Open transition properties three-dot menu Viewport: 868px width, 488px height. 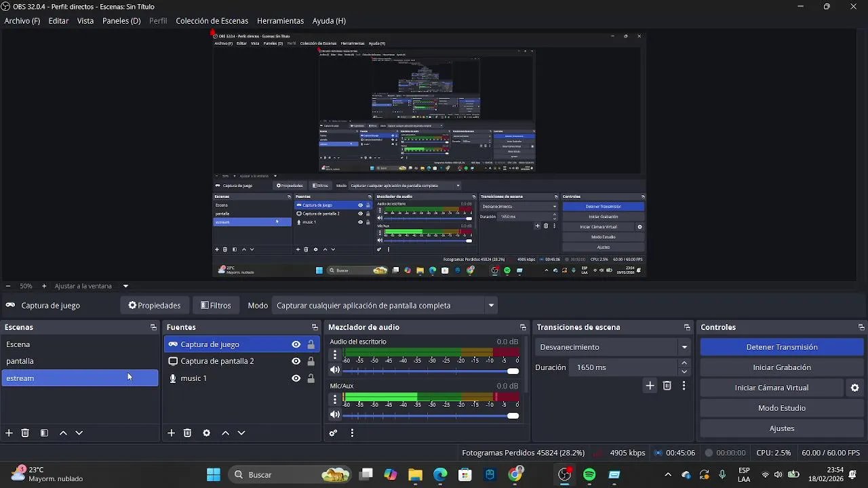[x=684, y=386]
